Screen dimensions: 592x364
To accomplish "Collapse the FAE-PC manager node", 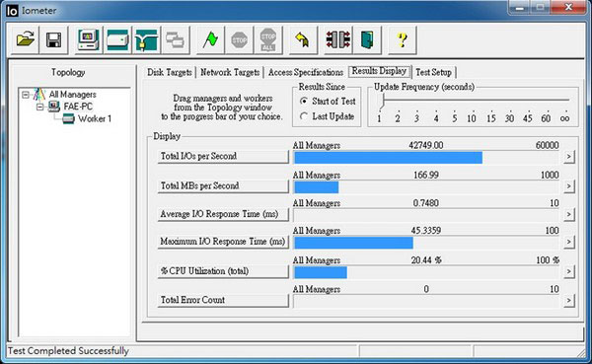I will (x=39, y=107).
